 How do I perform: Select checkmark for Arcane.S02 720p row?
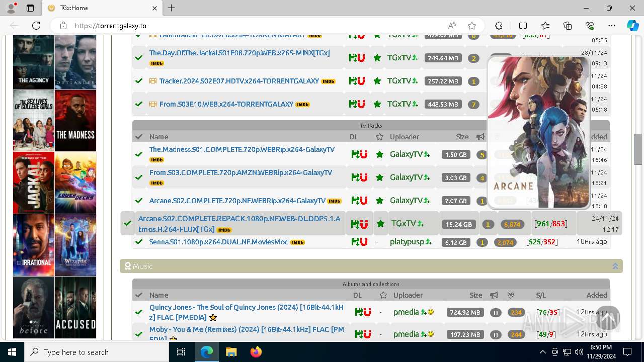[139, 201]
